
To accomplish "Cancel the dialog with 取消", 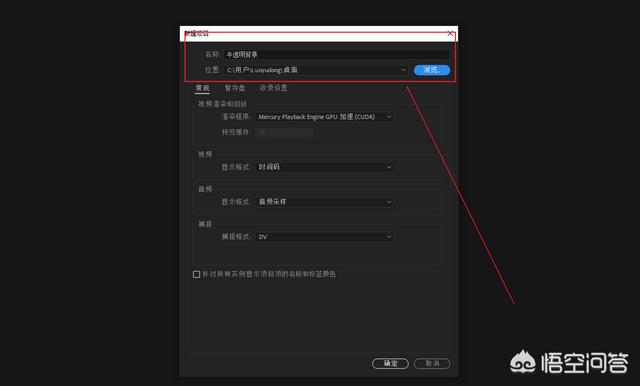I will (432, 363).
